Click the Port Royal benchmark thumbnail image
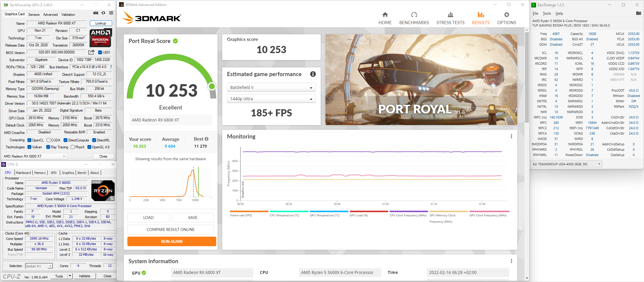The width and height of the screenshot is (644, 282). point(421,80)
